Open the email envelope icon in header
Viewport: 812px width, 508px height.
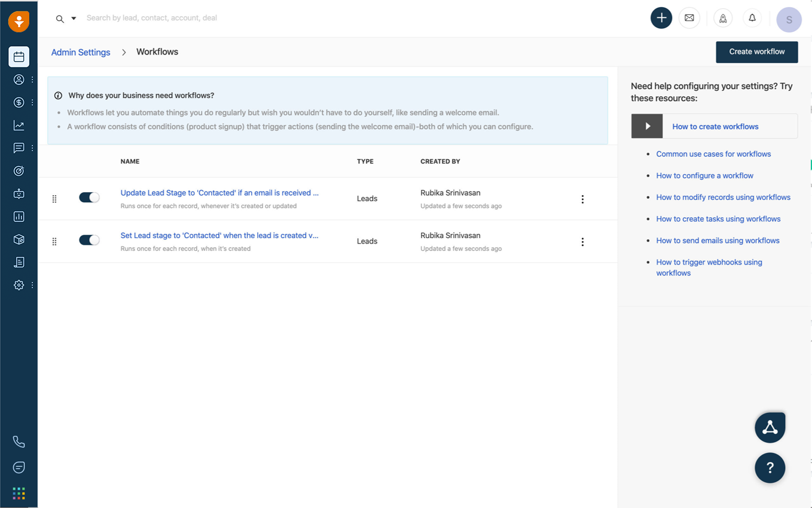click(689, 18)
